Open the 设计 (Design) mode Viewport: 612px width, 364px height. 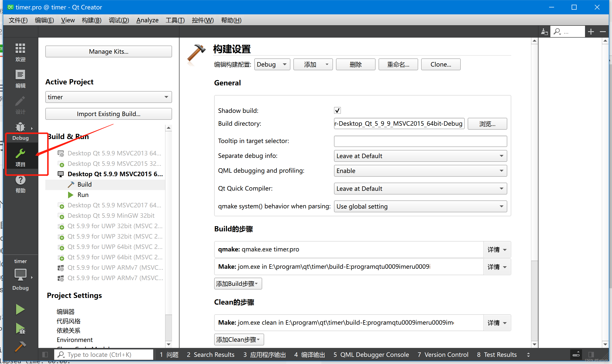click(20, 105)
